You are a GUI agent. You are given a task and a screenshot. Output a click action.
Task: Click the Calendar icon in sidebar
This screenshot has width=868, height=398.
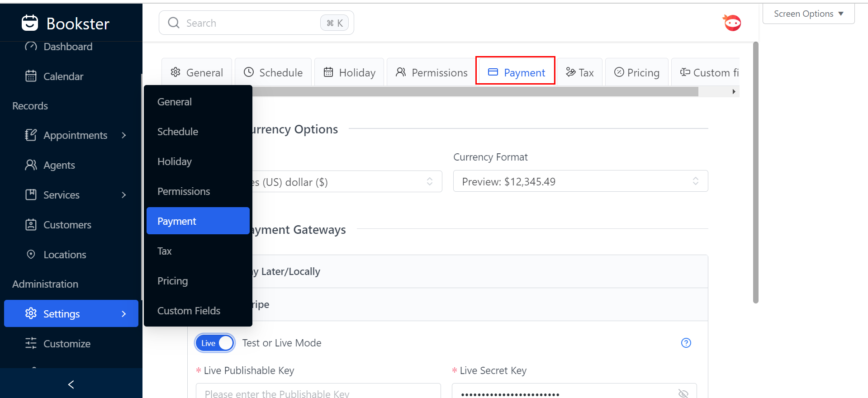[31, 76]
